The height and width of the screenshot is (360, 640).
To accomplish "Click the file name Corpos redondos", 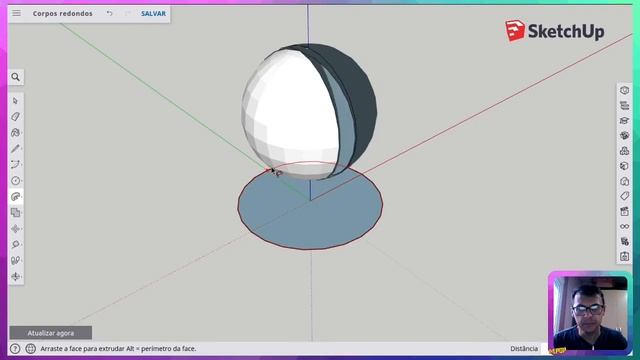I will click(62, 13).
